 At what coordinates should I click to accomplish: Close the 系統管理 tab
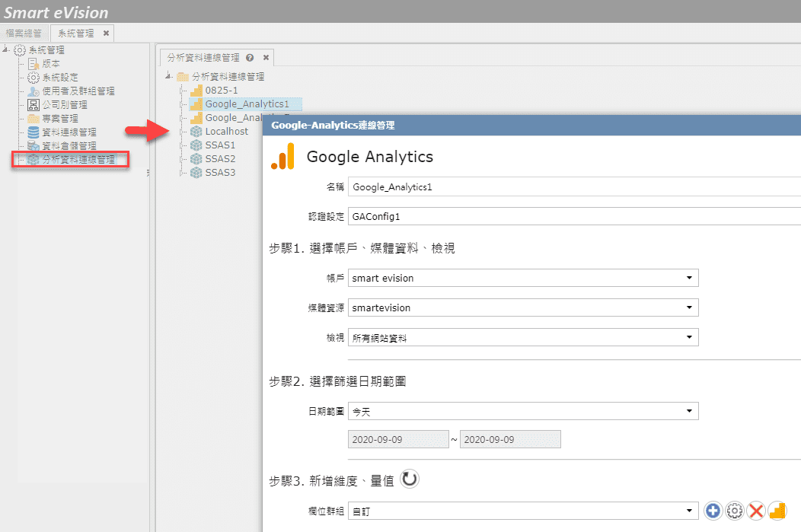click(107, 33)
